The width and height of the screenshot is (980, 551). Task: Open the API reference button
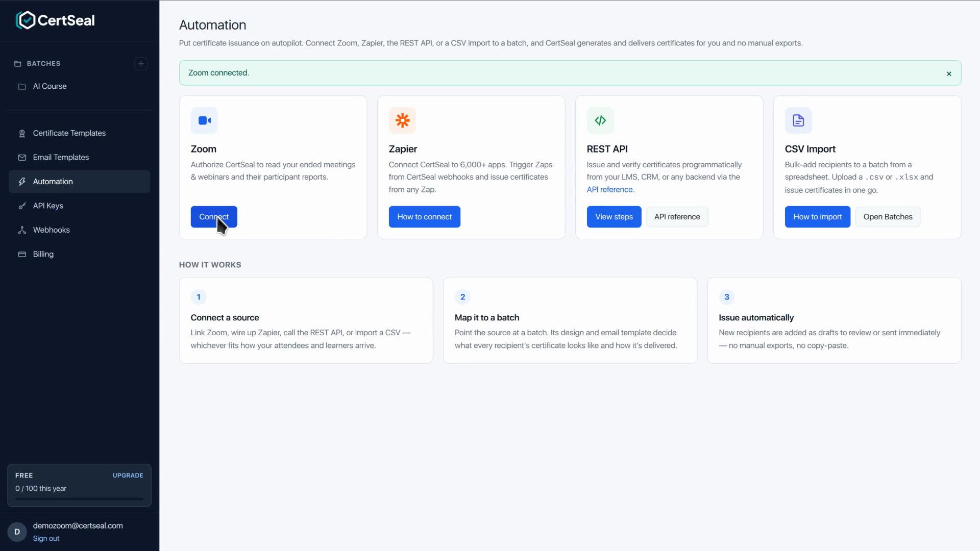677,217
